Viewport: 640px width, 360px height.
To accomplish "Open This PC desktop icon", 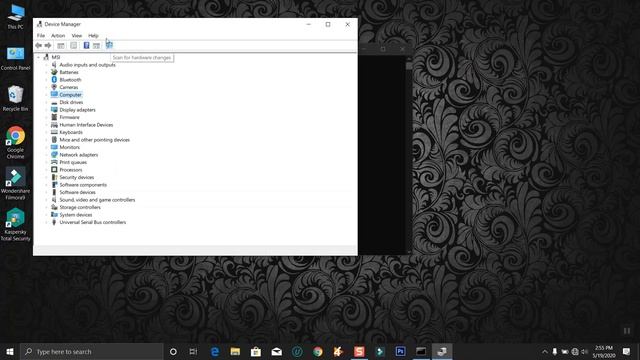I will [16, 16].
